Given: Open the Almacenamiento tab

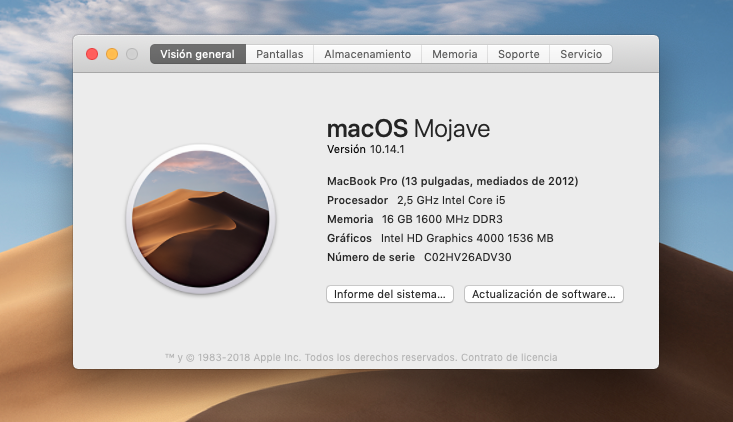Looking at the screenshot, I should (367, 54).
